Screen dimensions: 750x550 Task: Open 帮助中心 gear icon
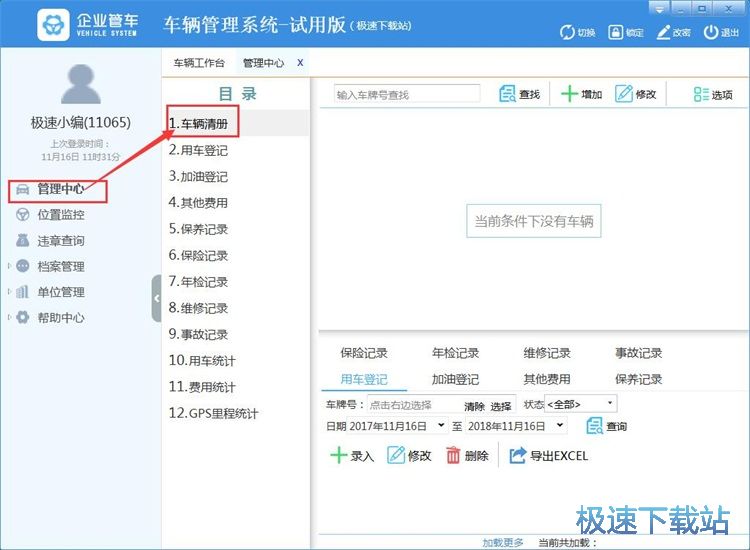(22, 317)
